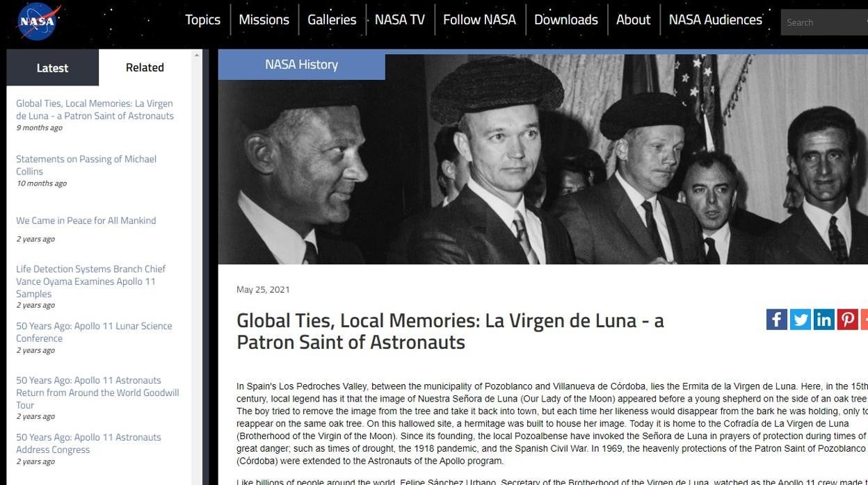Expand the NASA Audiences dropdown
Viewport: 868px width, 485px height.
[x=716, y=20]
